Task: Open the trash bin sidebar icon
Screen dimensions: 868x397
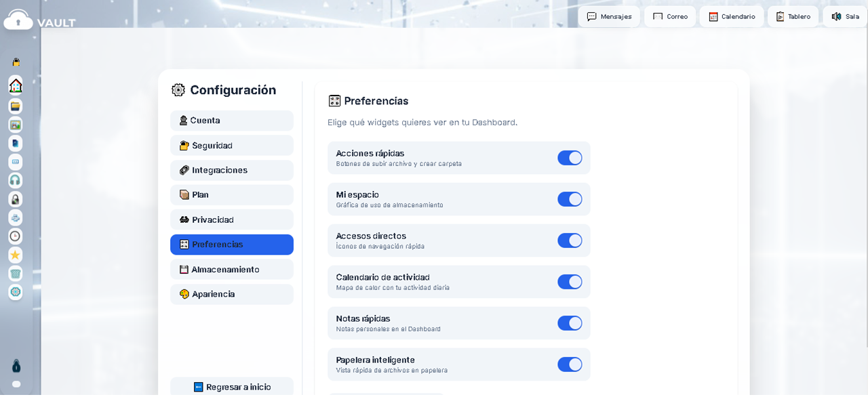Action: pyautogui.click(x=16, y=274)
